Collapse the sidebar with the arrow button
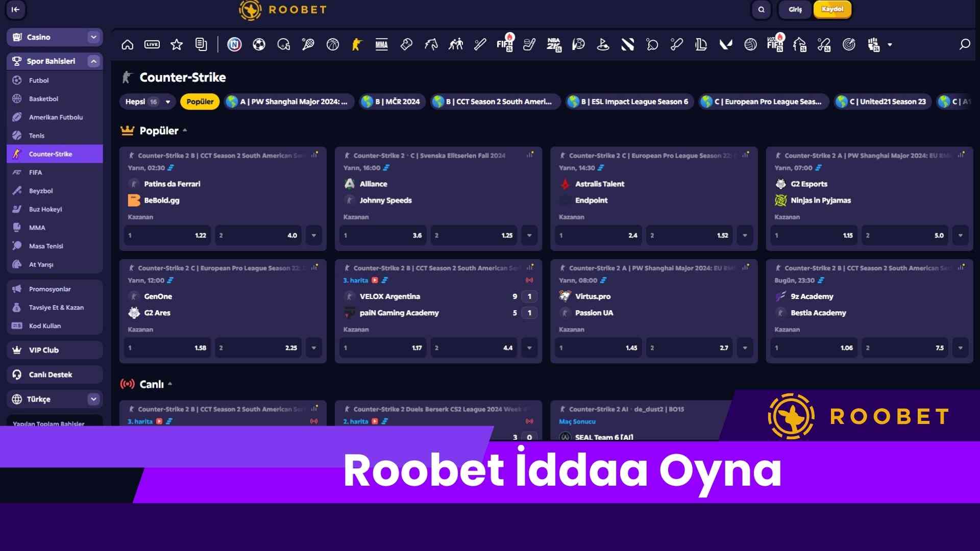This screenshot has height=551, width=980. coord(15,9)
